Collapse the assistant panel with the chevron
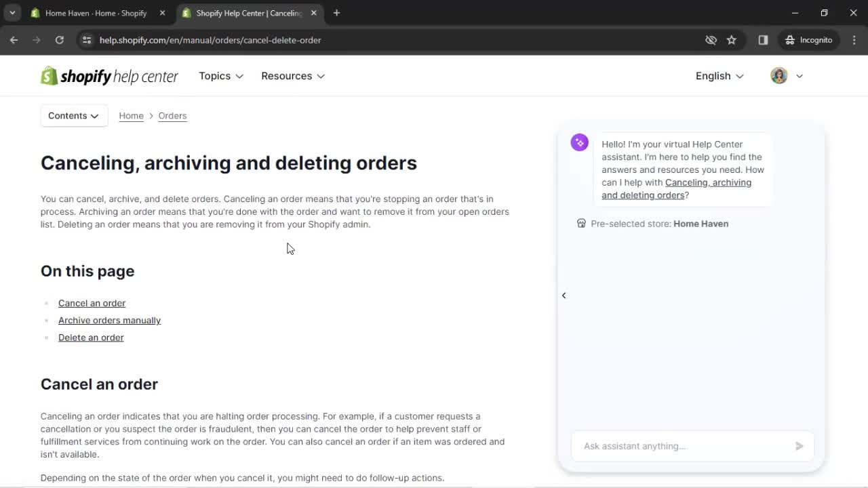The width and height of the screenshot is (868, 488). 564,296
